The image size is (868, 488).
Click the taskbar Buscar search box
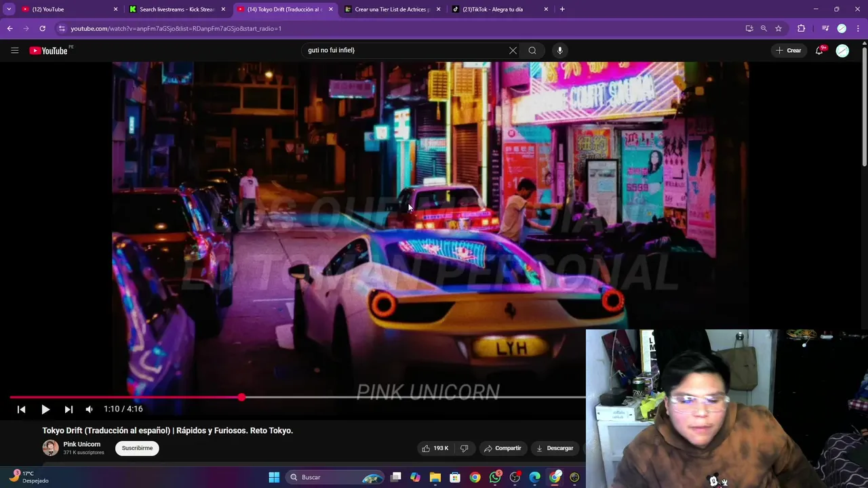[x=336, y=477]
